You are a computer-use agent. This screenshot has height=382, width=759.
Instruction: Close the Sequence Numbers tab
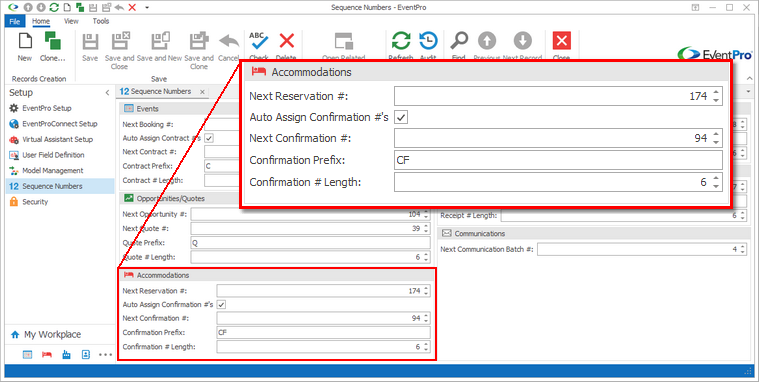pos(202,92)
